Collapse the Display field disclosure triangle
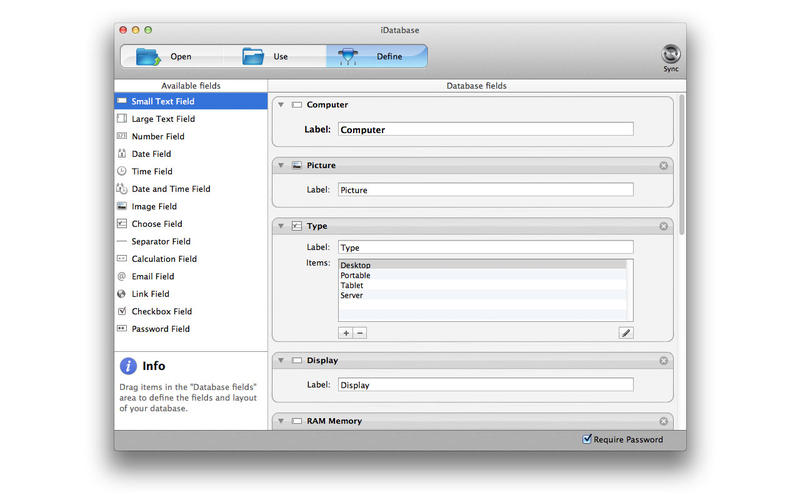800x500 pixels. pyautogui.click(x=283, y=360)
